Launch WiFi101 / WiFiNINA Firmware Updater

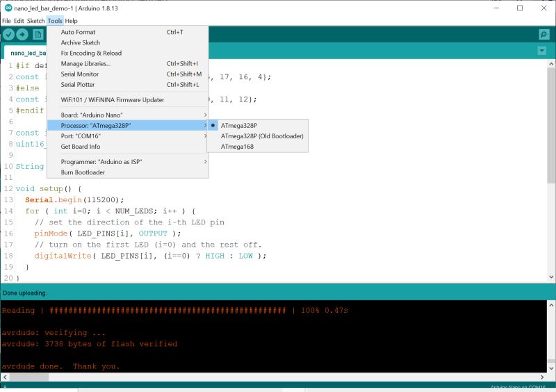coord(128,99)
